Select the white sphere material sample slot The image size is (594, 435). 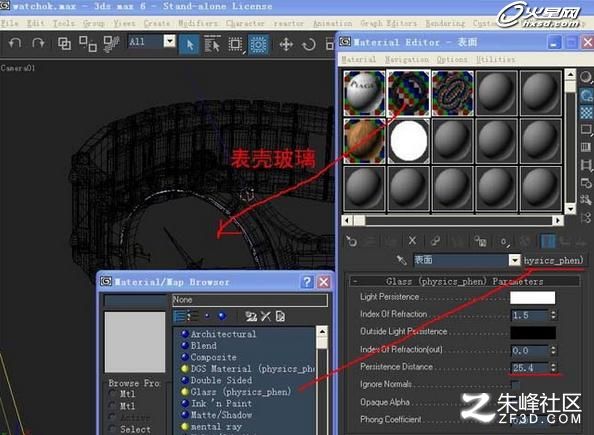[408, 141]
